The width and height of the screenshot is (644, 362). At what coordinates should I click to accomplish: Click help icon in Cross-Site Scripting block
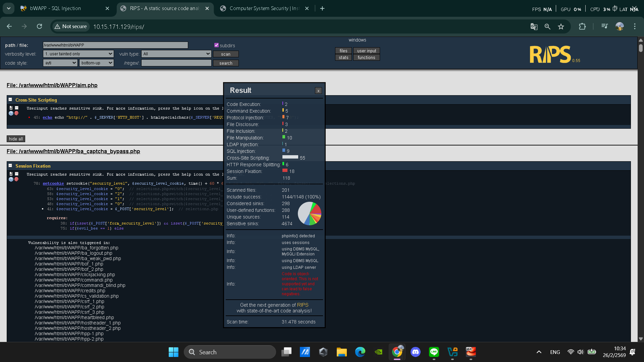(x=11, y=113)
